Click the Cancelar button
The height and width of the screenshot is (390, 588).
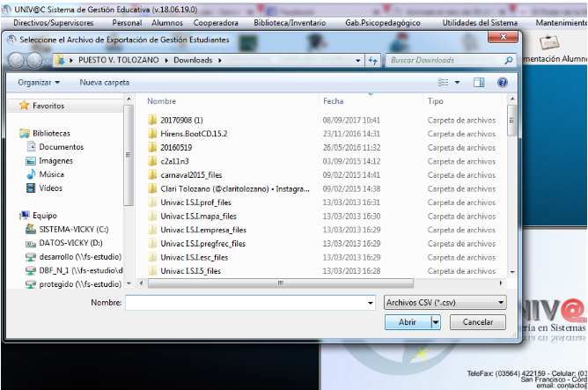[x=478, y=322]
